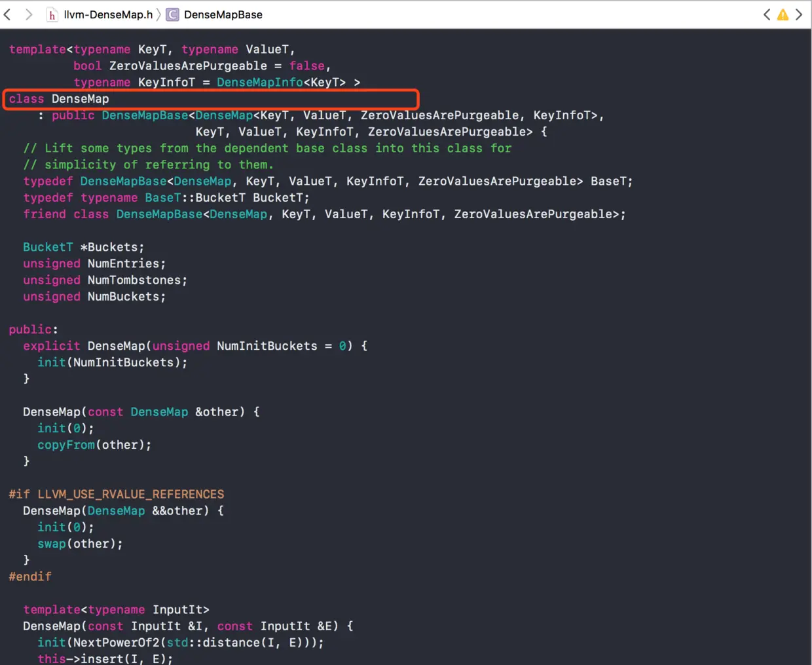Go forward with the right navigation arrow
812x665 pixels.
28,14
